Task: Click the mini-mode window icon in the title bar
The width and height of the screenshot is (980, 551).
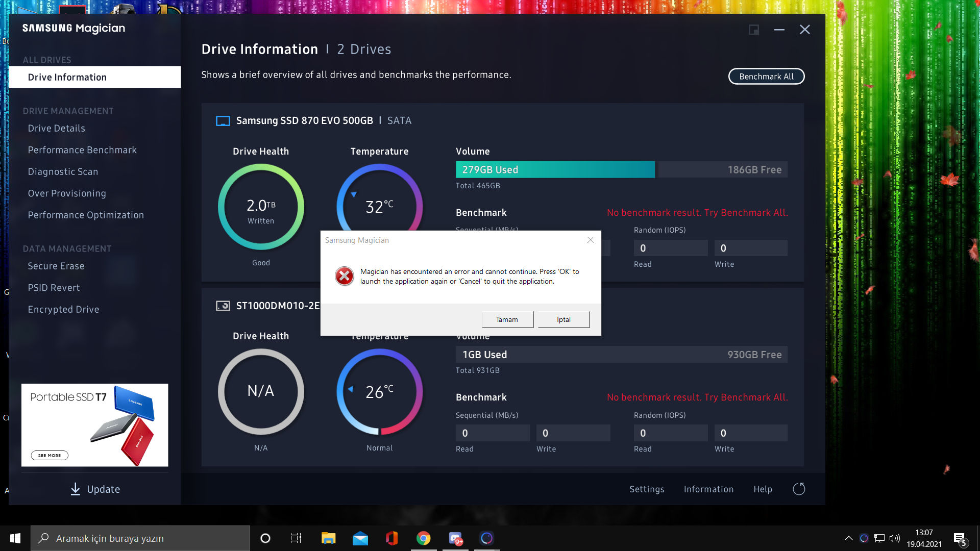Action: click(753, 30)
